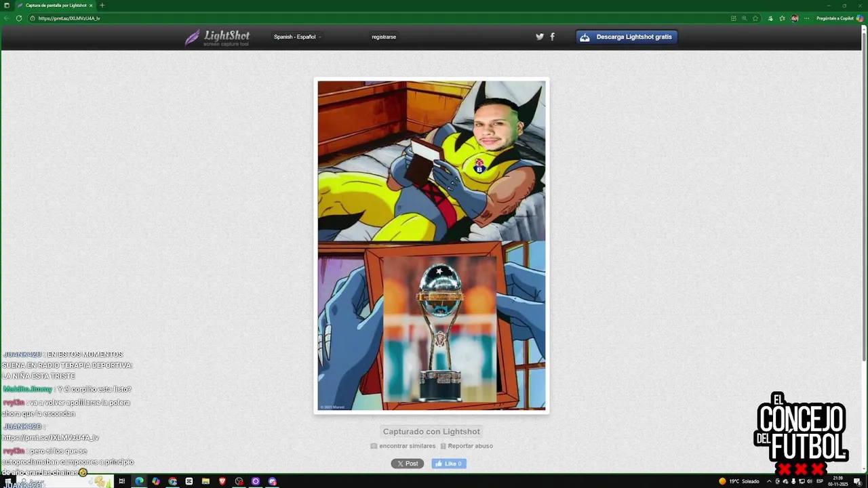Screen dimensions: 868x488
Task: Reload the page with the refresh icon
Action: 19,18
